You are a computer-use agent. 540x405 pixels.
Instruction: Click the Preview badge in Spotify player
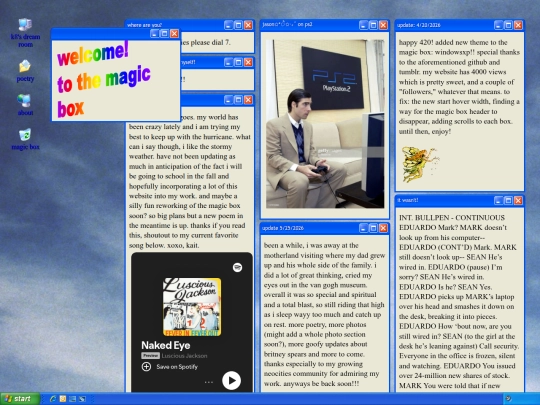150,356
